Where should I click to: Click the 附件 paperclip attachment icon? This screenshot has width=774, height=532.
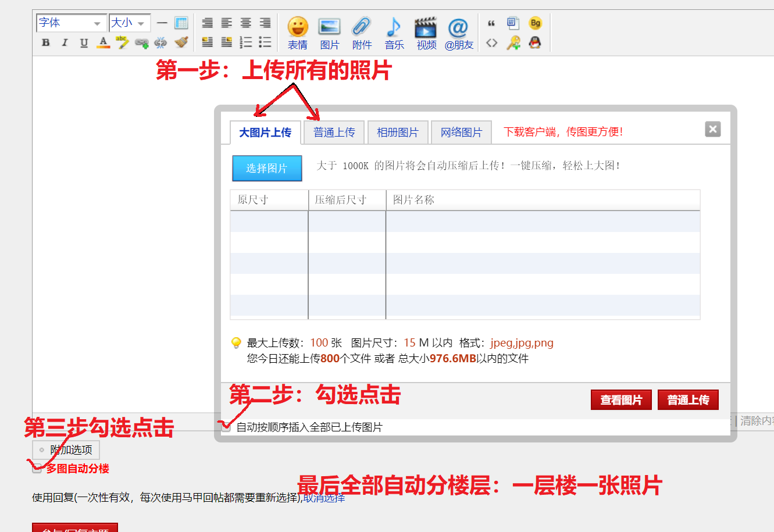[361, 33]
